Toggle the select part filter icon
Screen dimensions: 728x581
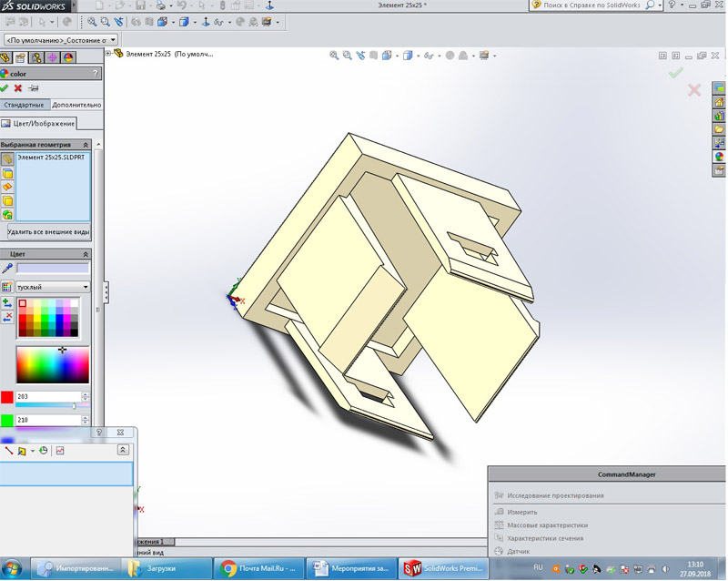(7, 159)
